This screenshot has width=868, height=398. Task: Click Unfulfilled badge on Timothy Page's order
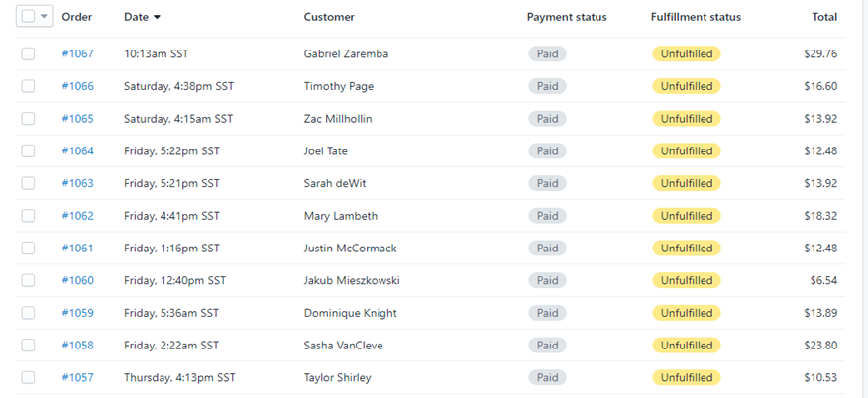[686, 86]
